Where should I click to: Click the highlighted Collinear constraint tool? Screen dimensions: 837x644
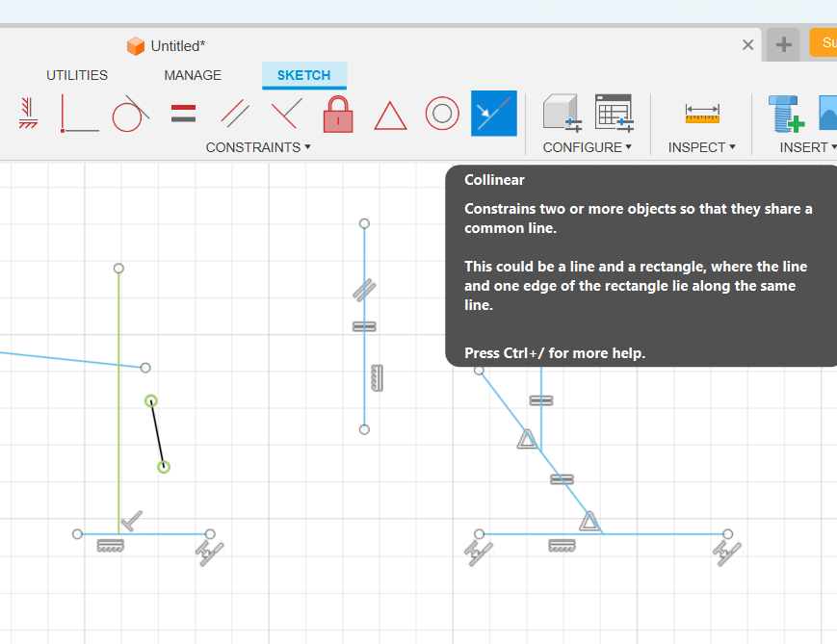pyautogui.click(x=494, y=114)
